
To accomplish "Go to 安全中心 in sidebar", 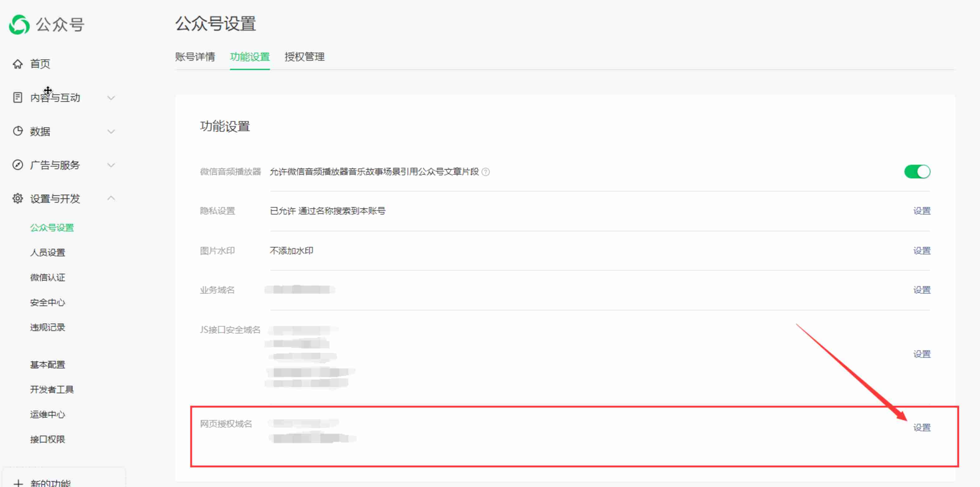I will tap(48, 302).
